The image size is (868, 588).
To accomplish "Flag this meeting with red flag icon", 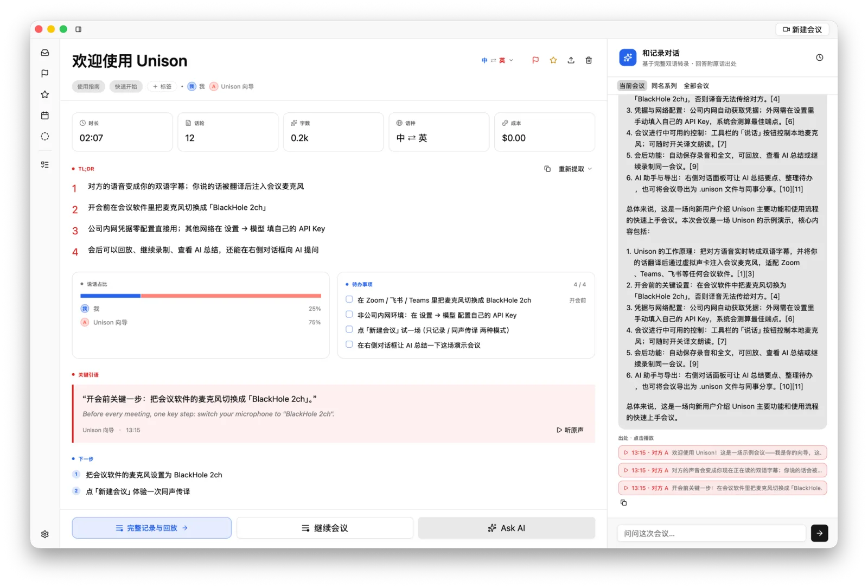I will coord(535,60).
